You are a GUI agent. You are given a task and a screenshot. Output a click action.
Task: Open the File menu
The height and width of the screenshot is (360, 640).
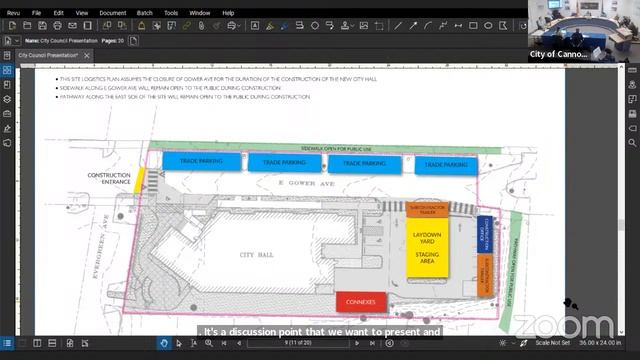[x=36, y=13]
